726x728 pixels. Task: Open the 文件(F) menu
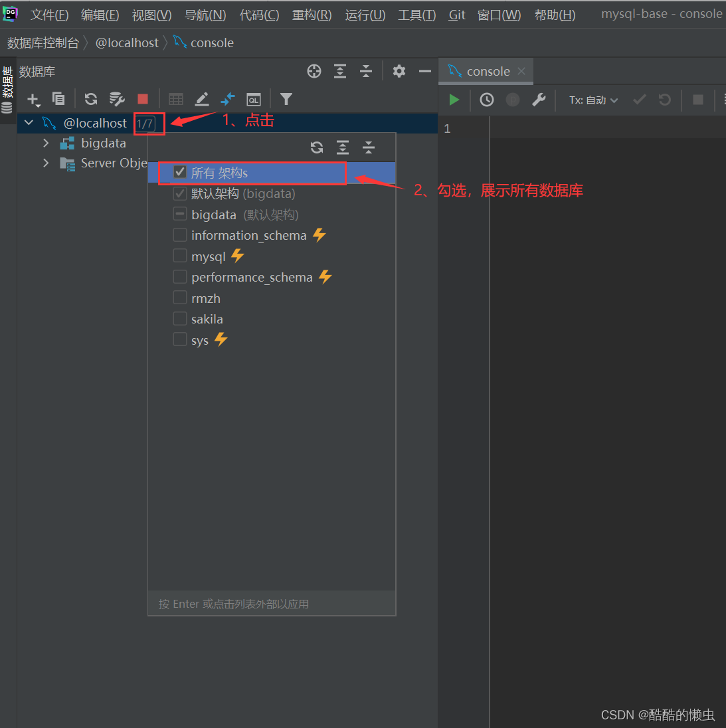pos(49,15)
